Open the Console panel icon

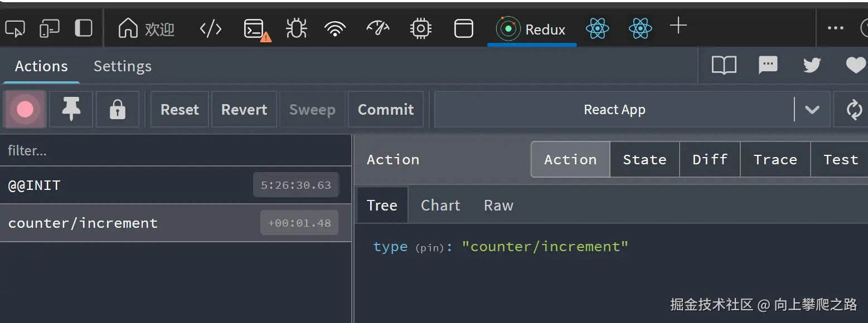tap(255, 28)
